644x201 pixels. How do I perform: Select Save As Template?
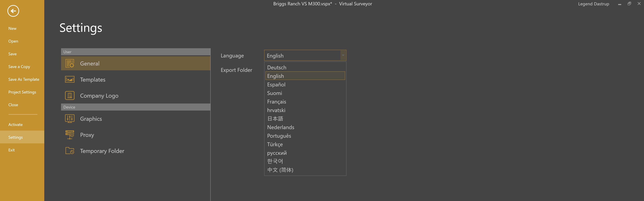[22, 79]
